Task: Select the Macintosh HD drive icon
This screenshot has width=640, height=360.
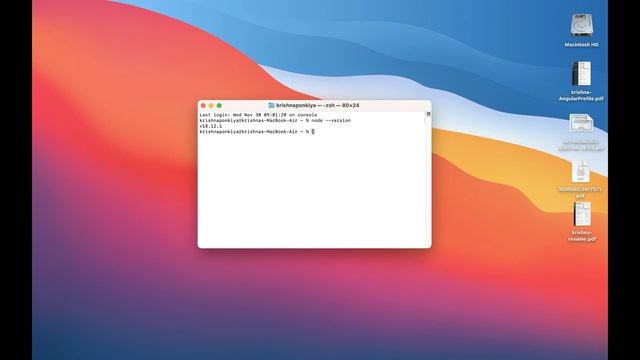Action: 581,26
